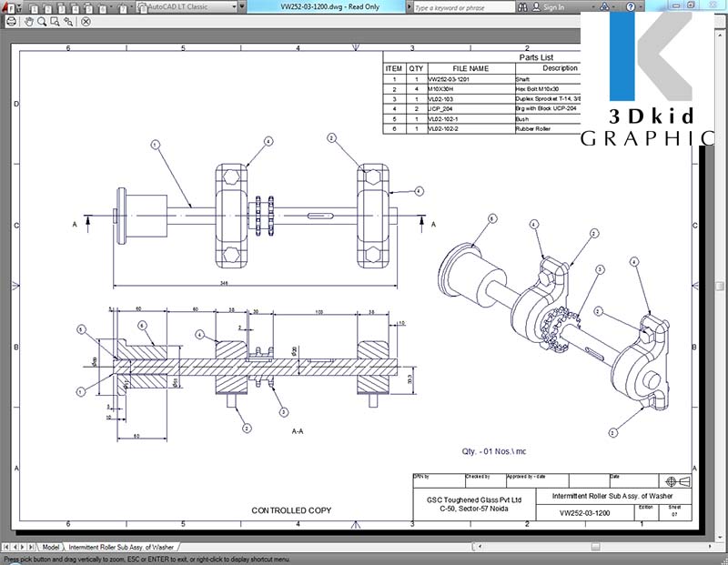Viewport: 728px width, 565px height.
Task: Switch to the Model tab
Action: [51, 547]
